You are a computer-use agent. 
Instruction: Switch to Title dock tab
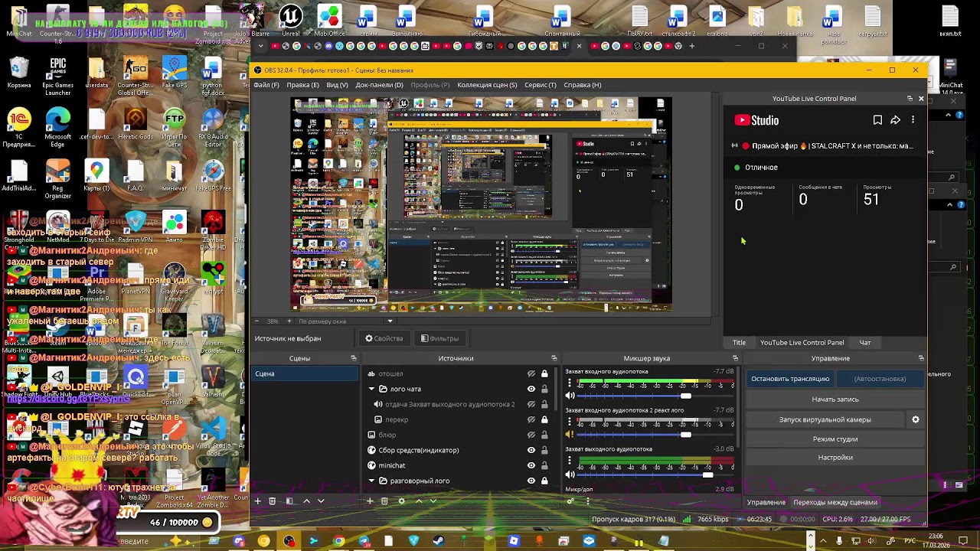pyautogui.click(x=739, y=343)
